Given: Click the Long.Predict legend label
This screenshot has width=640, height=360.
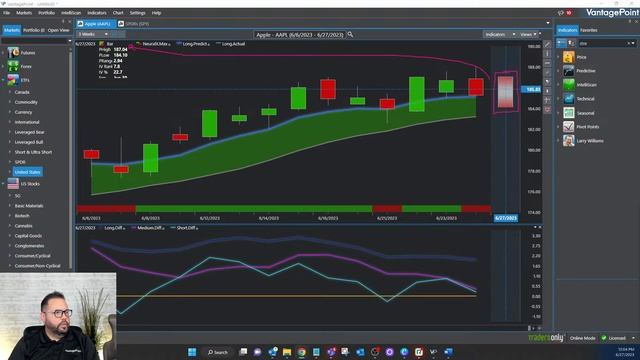Looking at the screenshot, I should click(195, 44).
